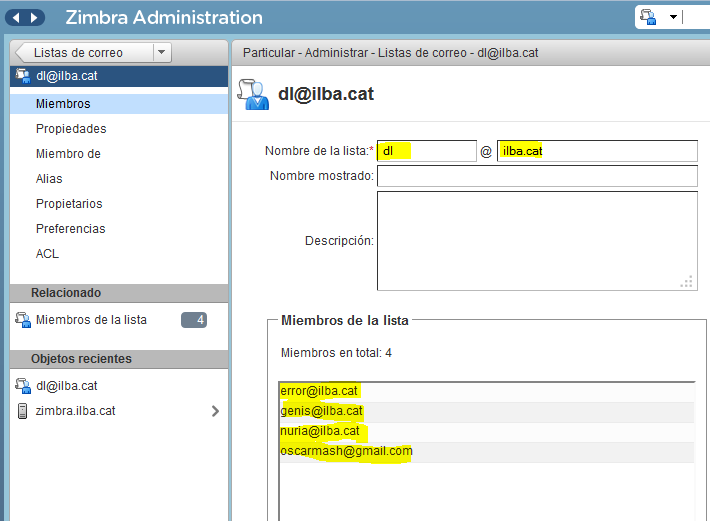The height and width of the screenshot is (521, 710).
Task: Click the Miembros en total: 4 text
Action: pyautogui.click(x=336, y=353)
